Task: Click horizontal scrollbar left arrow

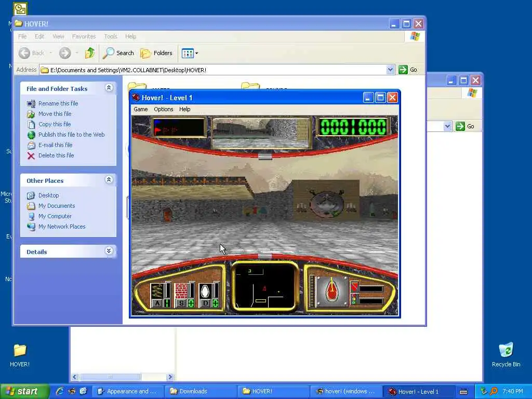Action: tap(75, 377)
